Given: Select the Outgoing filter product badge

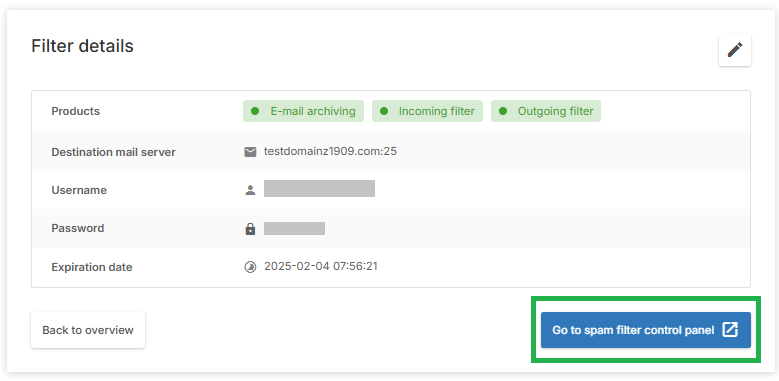Looking at the screenshot, I should [546, 111].
